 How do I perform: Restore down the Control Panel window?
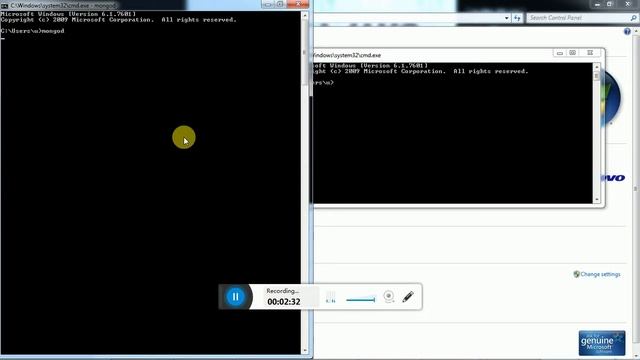(609, 4)
